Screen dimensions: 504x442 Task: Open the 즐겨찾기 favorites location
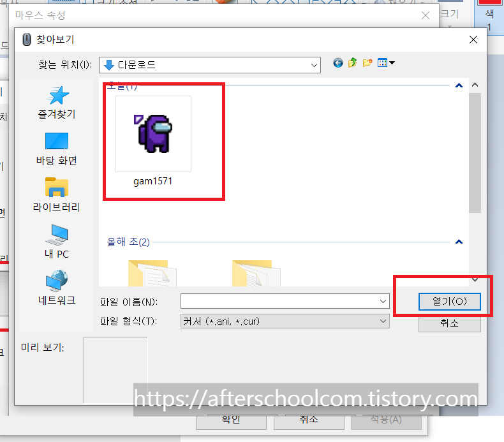57,103
